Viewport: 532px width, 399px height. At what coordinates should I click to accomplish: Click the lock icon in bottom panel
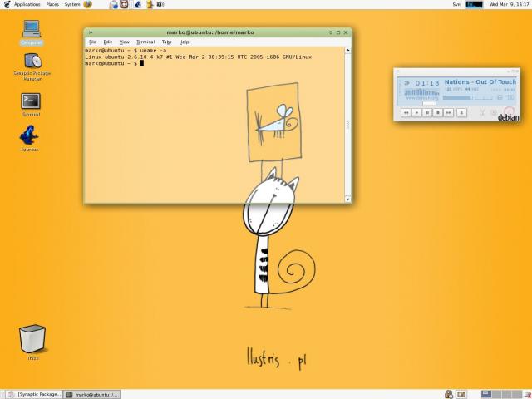point(449,394)
